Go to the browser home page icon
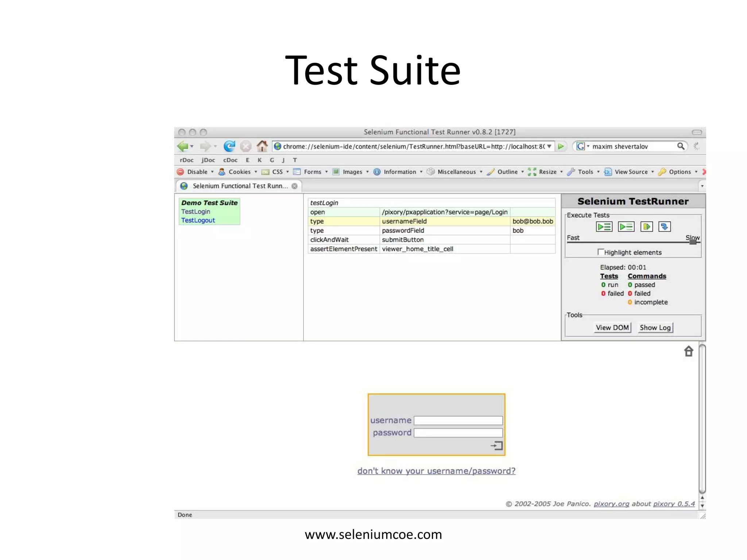Viewport: 747px width, 560px height. pyautogui.click(x=262, y=146)
